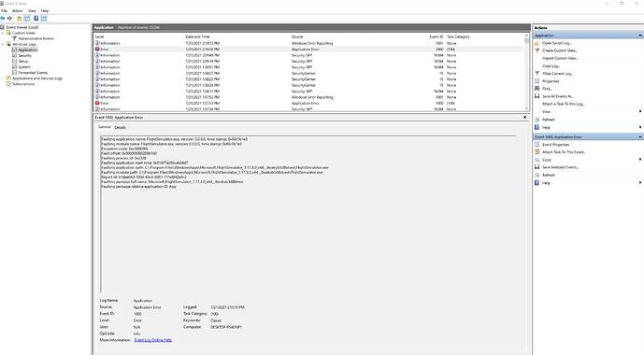The width and height of the screenshot is (644, 355).
Task: Open the Application log in tree
Action: pyautogui.click(x=27, y=50)
